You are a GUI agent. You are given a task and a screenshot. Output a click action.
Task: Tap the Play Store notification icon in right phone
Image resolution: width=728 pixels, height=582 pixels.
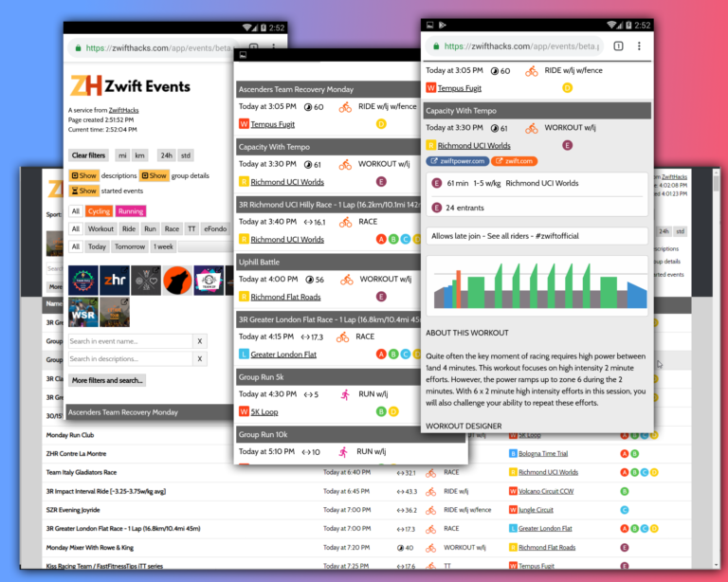442,25
